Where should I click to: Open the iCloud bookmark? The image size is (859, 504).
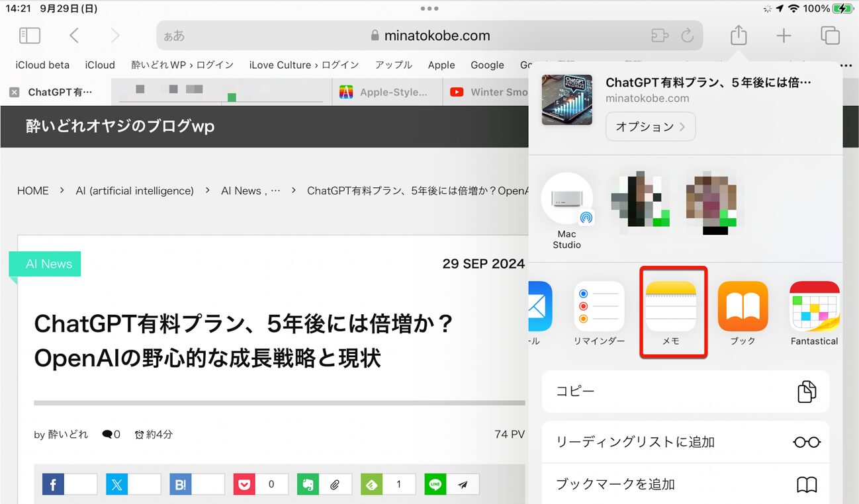coord(100,65)
